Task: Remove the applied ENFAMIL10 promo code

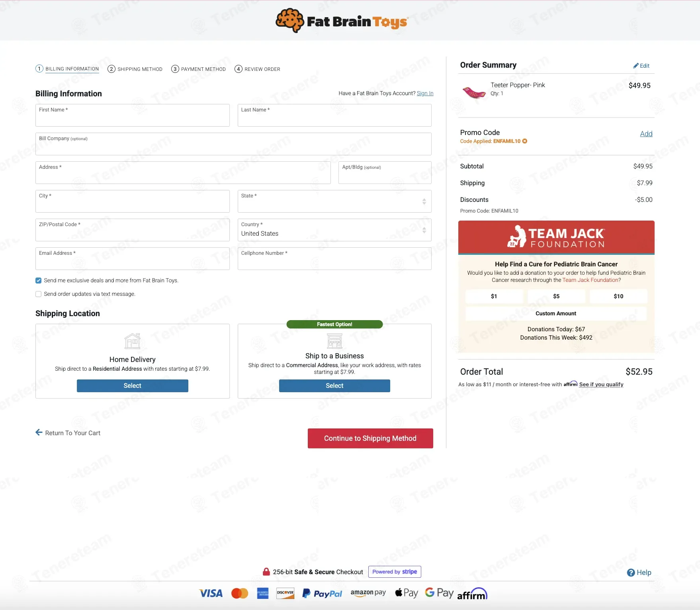Action: point(525,141)
